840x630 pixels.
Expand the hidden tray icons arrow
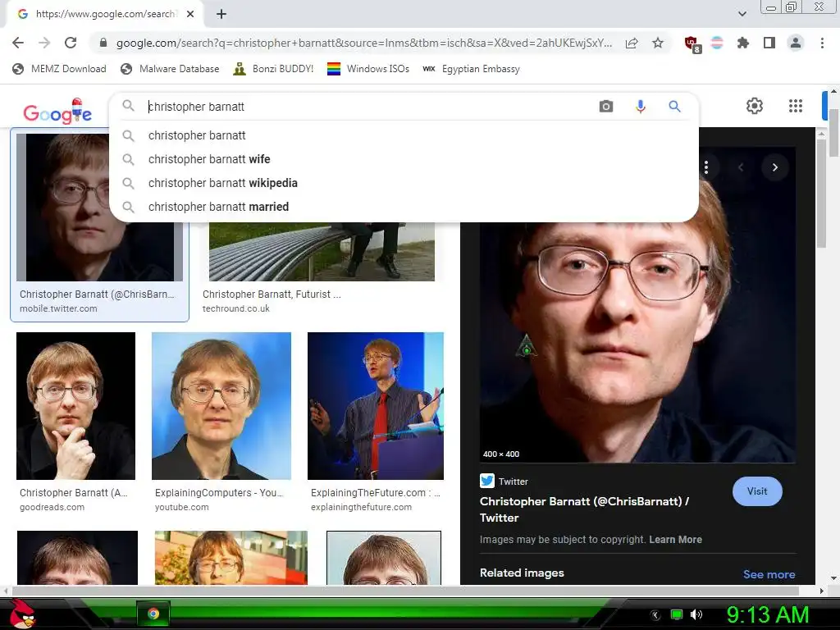click(x=655, y=614)
